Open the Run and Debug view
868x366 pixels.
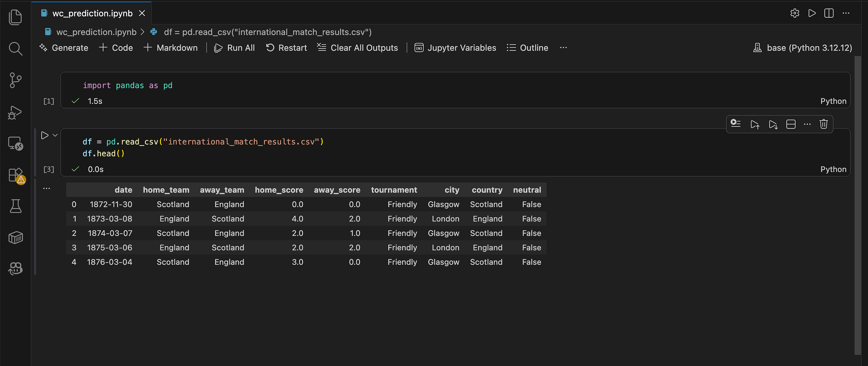pyautogui.click(x=15, y=112)
